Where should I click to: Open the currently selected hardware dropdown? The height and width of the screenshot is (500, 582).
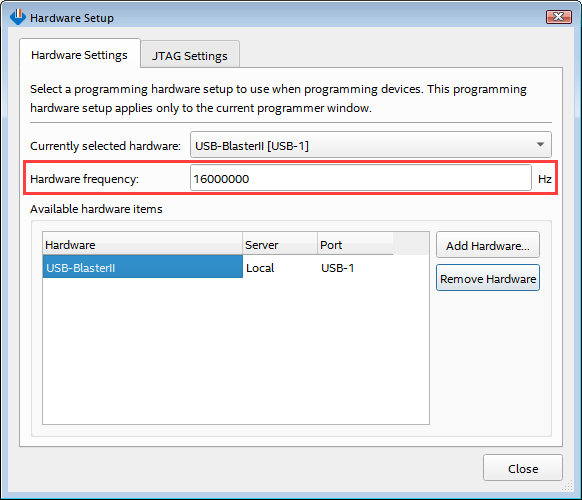click(x=370, y=146)
